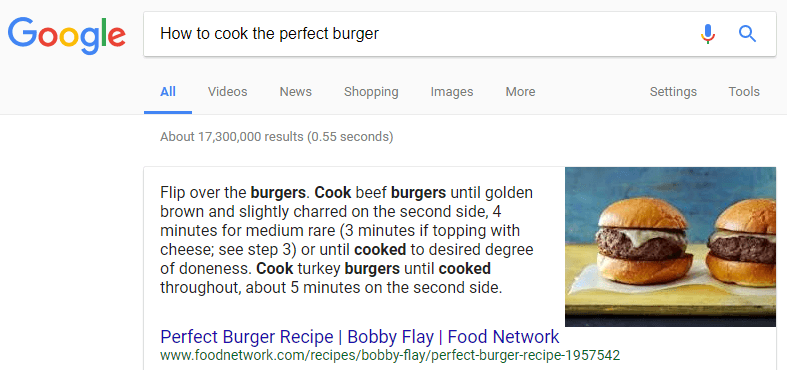Screen dimensions: 787x370
Task: Click the query text in the search box
Action: coord(270,34)
